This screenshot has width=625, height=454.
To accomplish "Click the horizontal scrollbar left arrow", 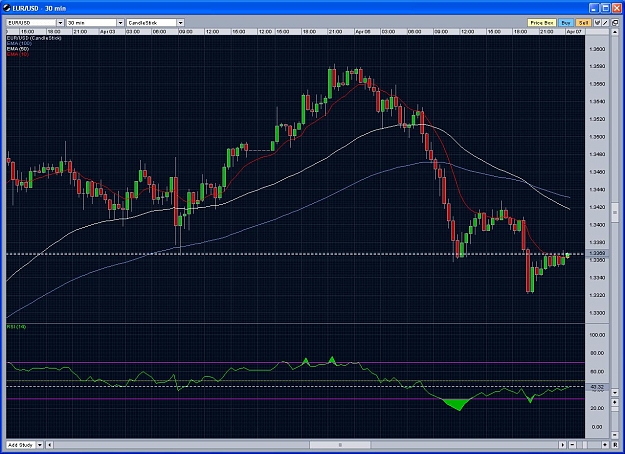I will coord(50,445).
